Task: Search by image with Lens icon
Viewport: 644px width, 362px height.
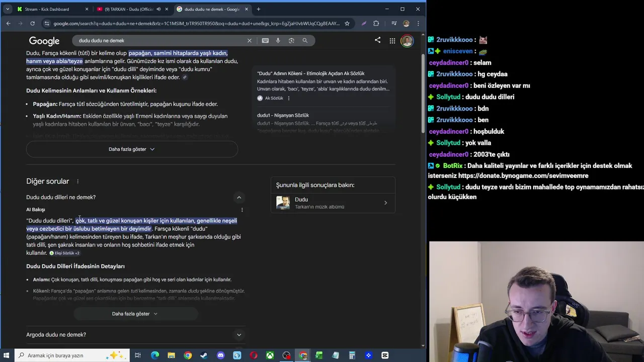Action: pos(291,40)
